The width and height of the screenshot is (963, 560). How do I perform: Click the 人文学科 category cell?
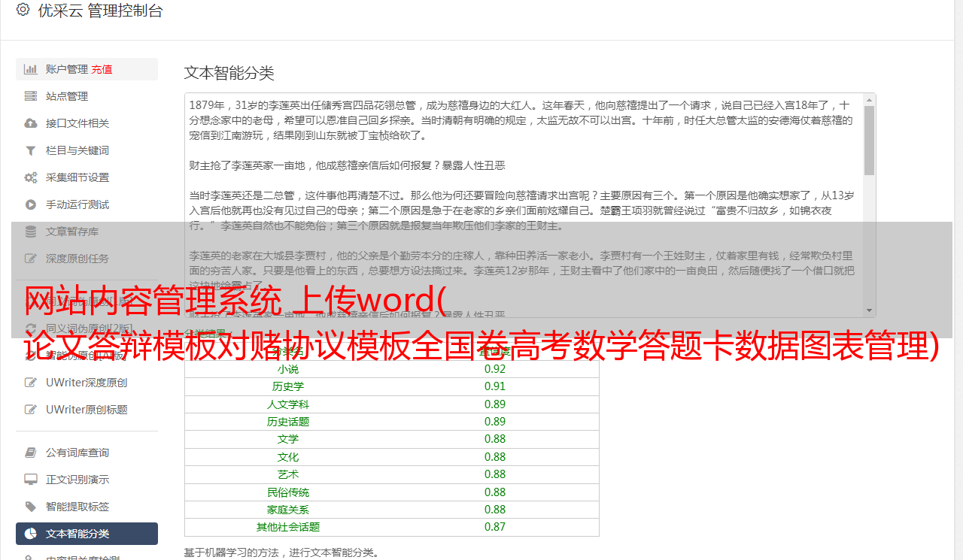click(x=288, y=404)
